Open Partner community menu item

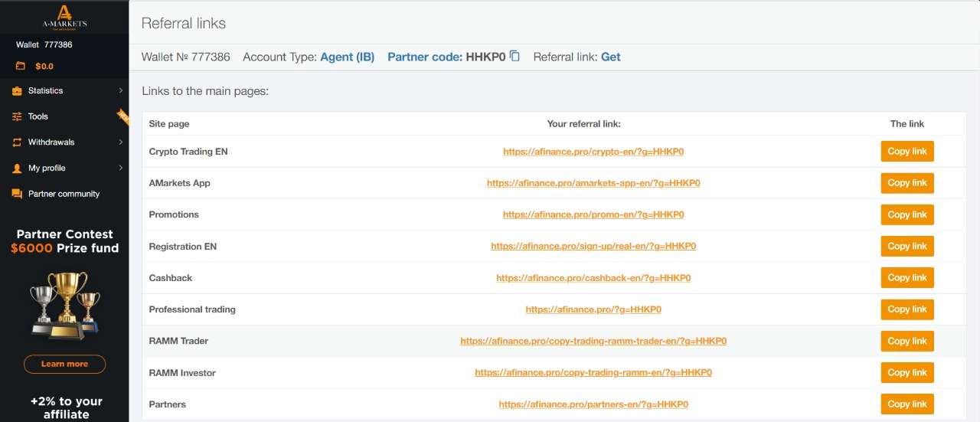[x=64, y=195]
